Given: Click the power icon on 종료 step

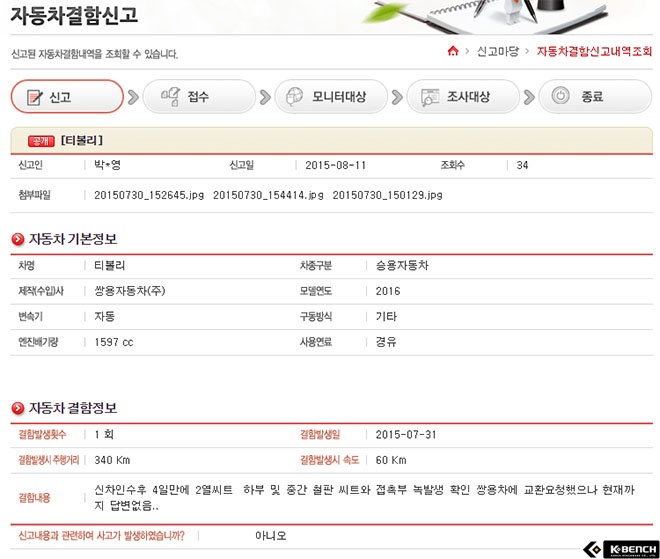Looking at the screenshot, I should point(561,96).
